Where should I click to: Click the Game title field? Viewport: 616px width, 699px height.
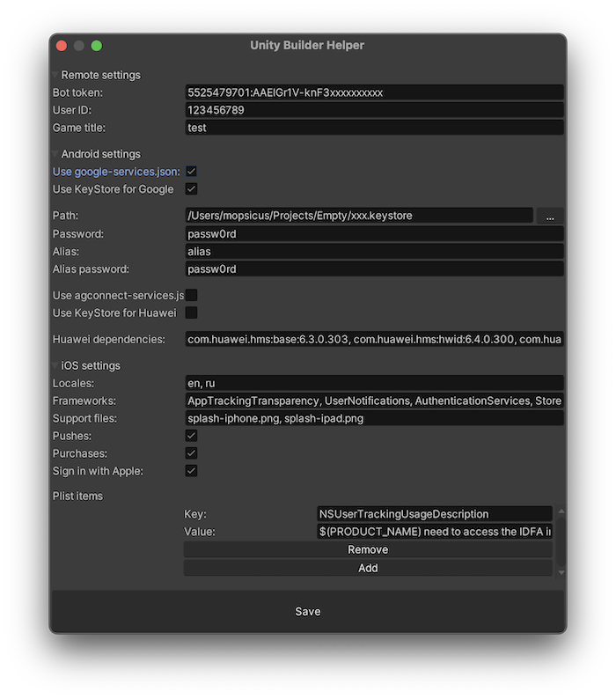click(374, 128)
